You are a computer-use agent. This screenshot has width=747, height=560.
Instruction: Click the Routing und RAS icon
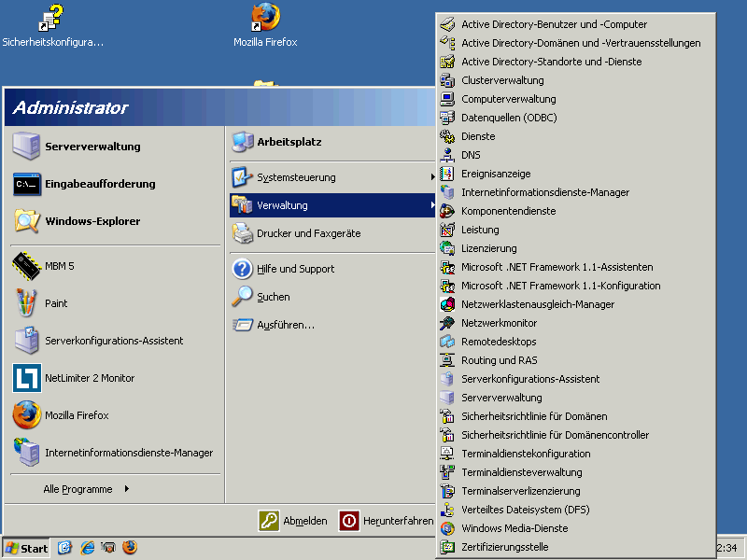(x=447, y=360)
